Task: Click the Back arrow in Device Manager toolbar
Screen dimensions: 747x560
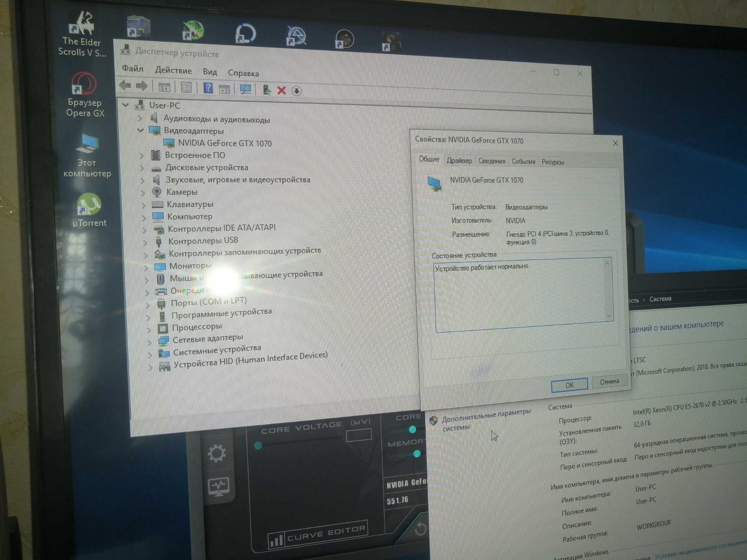Action: point(125,85)
